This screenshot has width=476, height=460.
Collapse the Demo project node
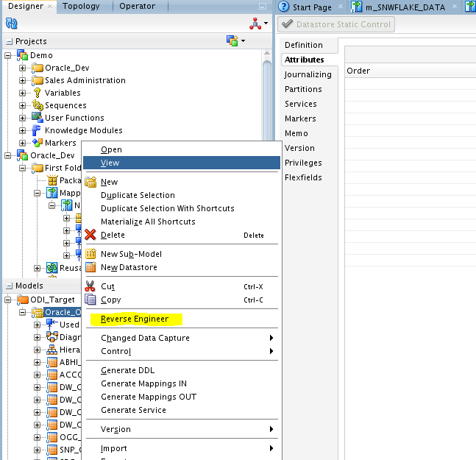9,55
